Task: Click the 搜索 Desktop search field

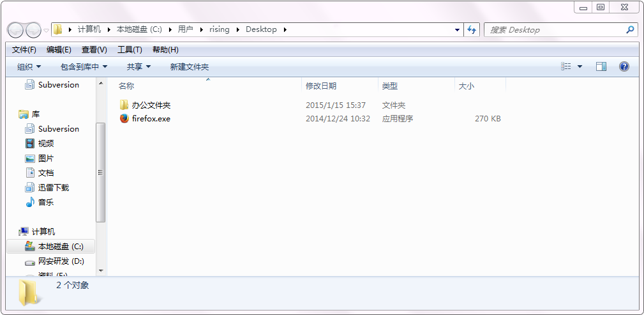Action: [555, 30]
